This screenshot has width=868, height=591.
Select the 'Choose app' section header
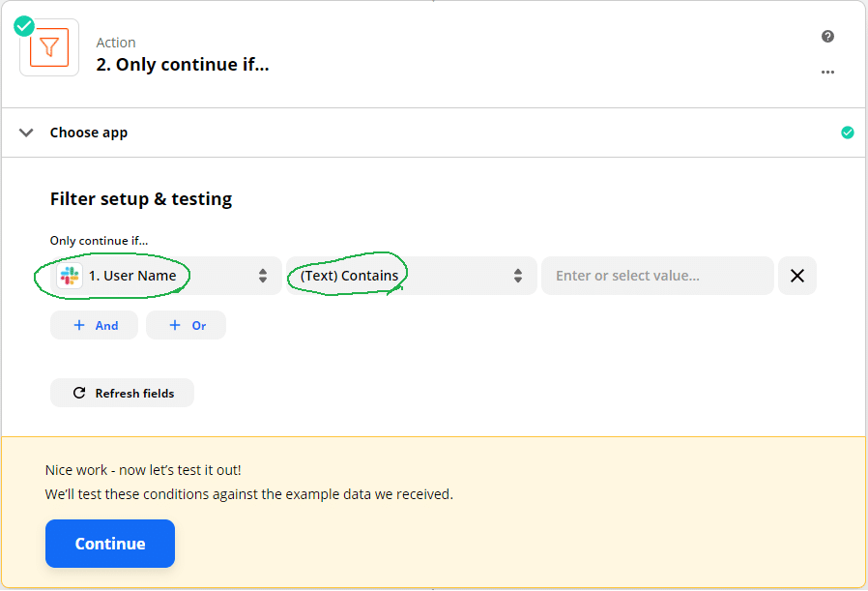tap(89, 133)
